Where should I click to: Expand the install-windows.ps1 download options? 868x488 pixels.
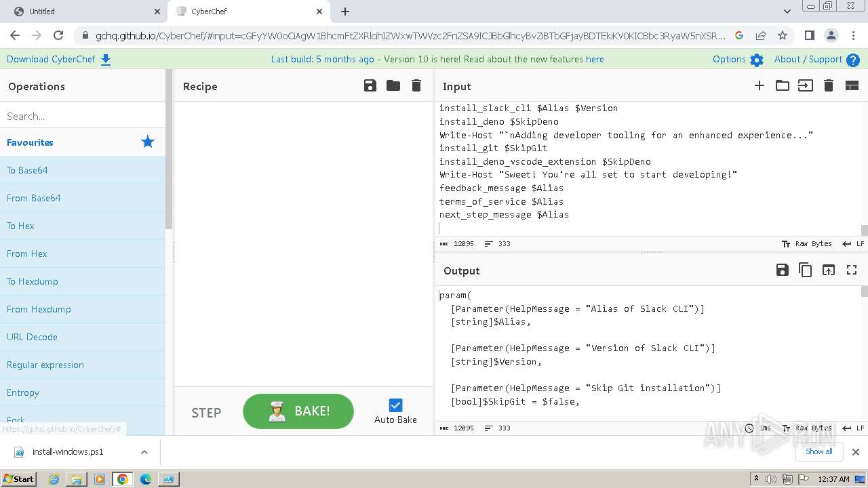coord(144,452)
